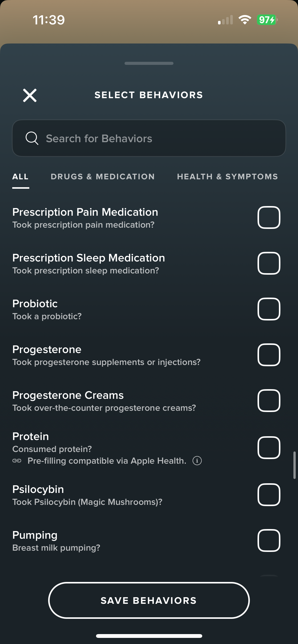Check the Psilocybin behavior box
This screenshot has height=644, width=298.
pos(269,495)
